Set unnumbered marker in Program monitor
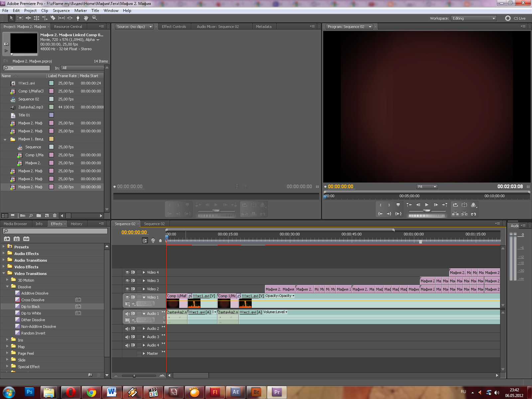Viewport: 532px width, 399px height. click(x=398, y=205)
